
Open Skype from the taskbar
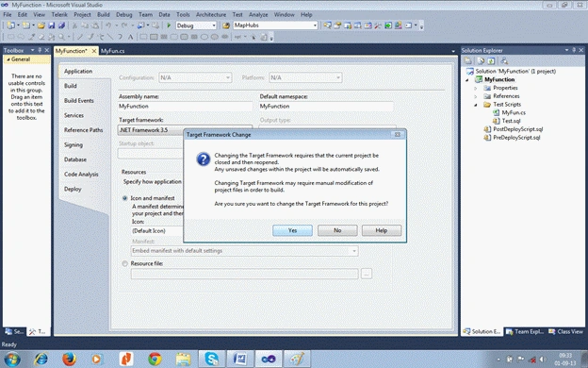pos(211,359)
